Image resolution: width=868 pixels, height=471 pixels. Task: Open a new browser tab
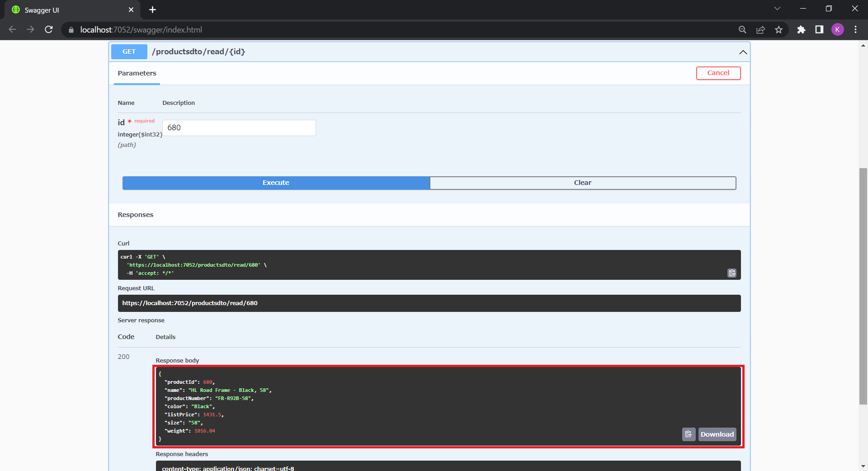(x=153, y=9)
